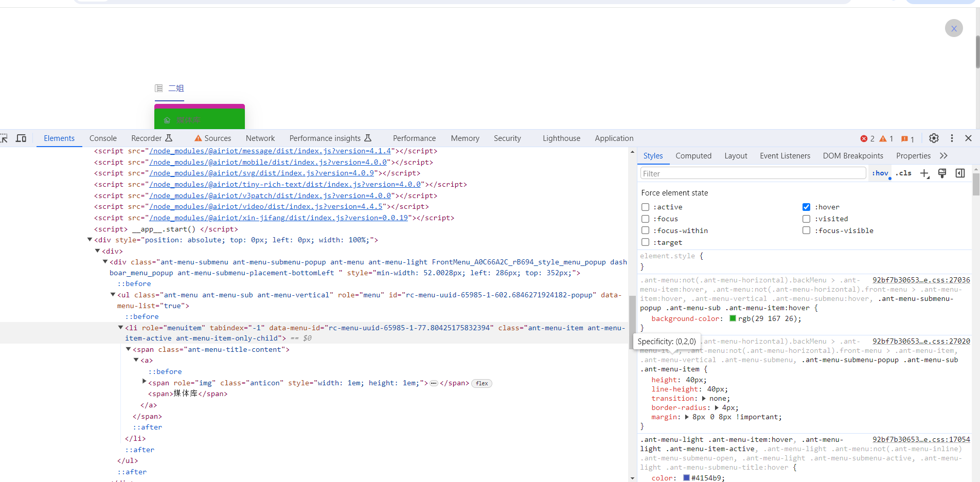The image size is (980, 482).
Task: Click the flask icon next to Performance insights
Action: click(x=368, y=138)
